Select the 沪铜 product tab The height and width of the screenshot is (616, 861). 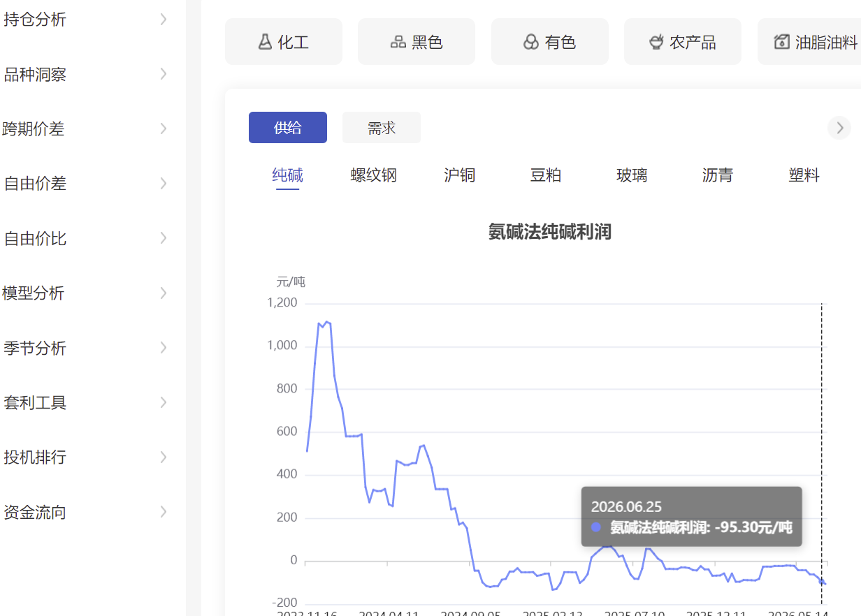pos(460,175)
